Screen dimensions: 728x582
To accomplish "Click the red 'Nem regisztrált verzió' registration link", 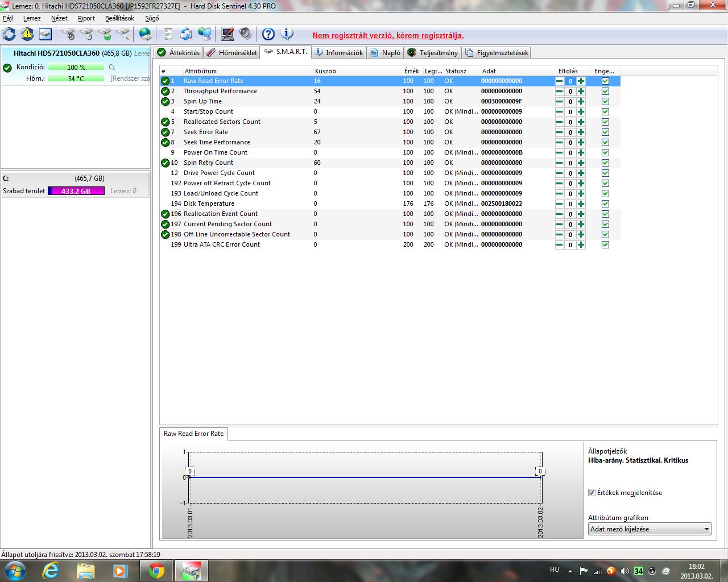I will click(x=388, y=35).
